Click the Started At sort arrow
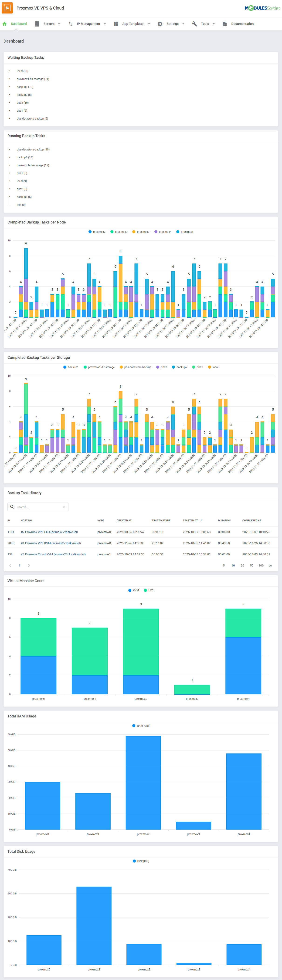282x980 pixels. tap(201, 520)
